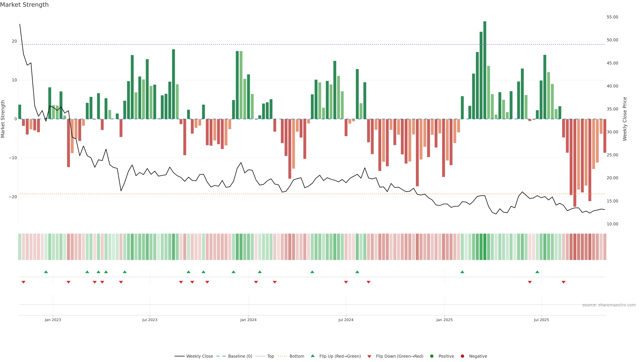Click green flip-up triangle just after Jan 2025
The width and height of the screenshot is (644, 362).
click(462, 272)
